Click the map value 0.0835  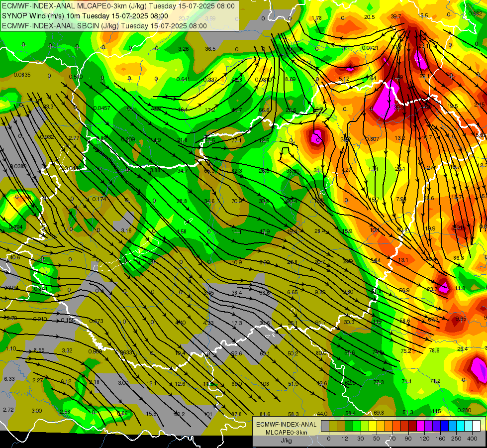click(22, 75)
